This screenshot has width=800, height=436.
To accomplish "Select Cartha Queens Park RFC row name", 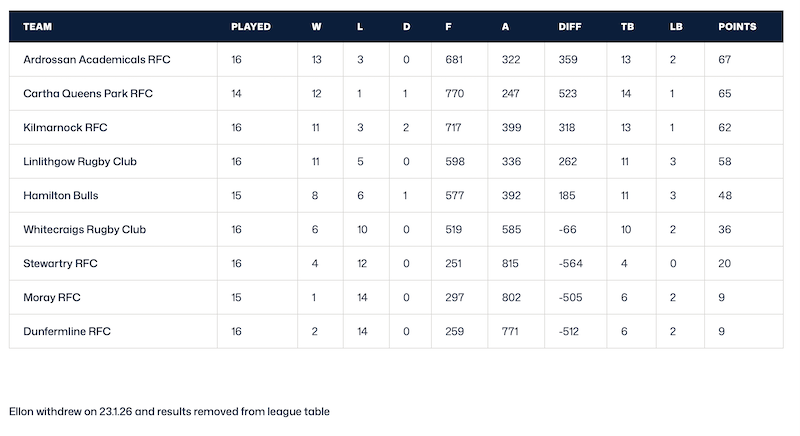I will click(88, 94).
